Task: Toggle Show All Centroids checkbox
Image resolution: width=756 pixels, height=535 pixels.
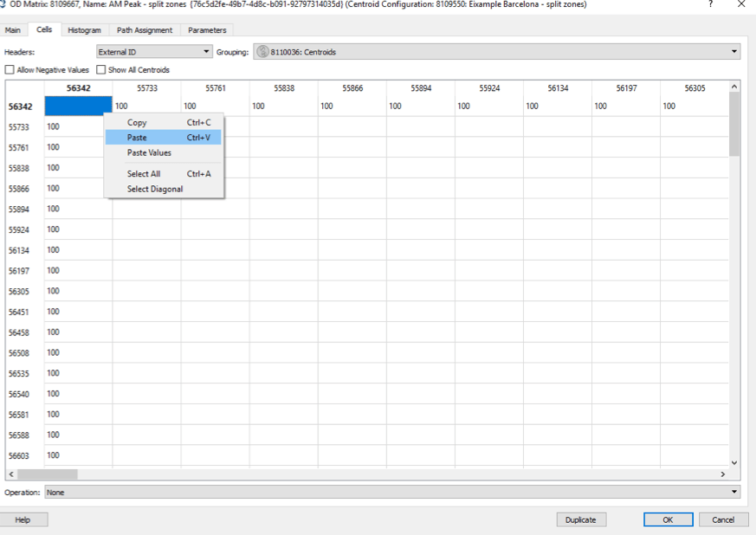Action: 100,70
